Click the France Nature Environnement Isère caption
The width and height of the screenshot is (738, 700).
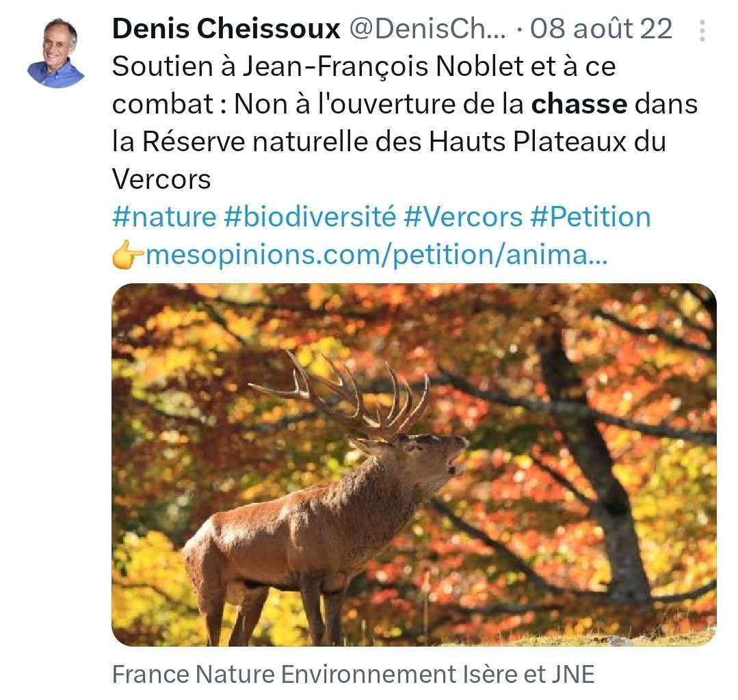(x=352, y=674)
